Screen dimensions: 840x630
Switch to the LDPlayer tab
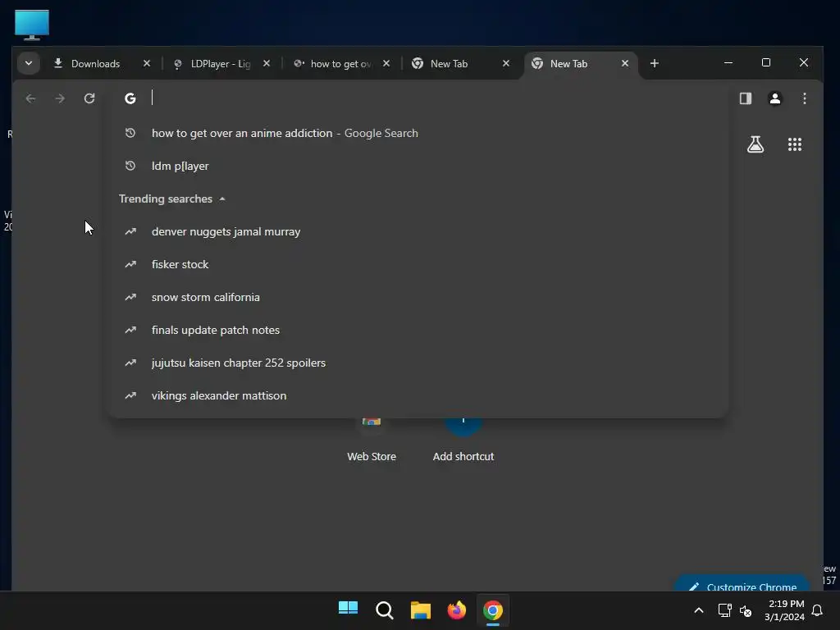point(220,64)
